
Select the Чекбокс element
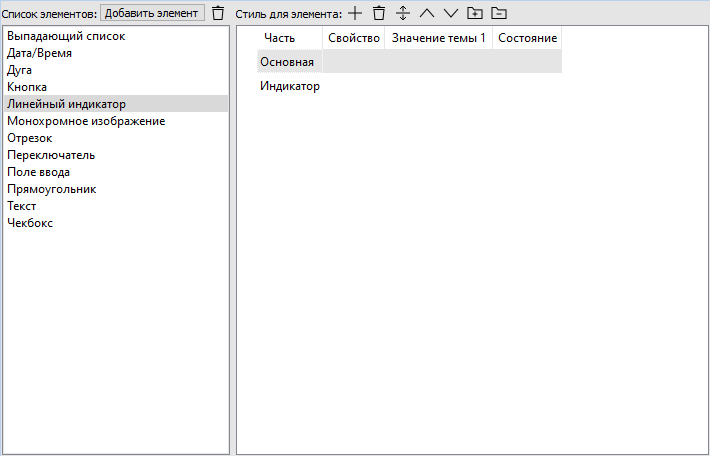[30, 223]
